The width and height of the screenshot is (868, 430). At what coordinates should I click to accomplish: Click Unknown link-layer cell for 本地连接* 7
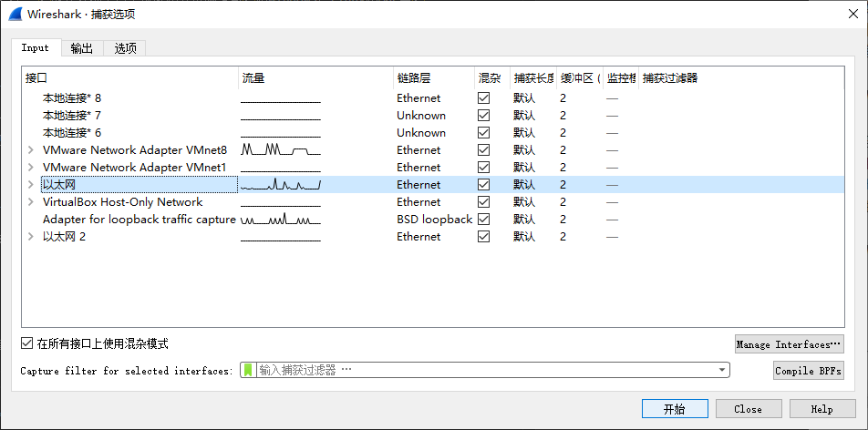421,116
